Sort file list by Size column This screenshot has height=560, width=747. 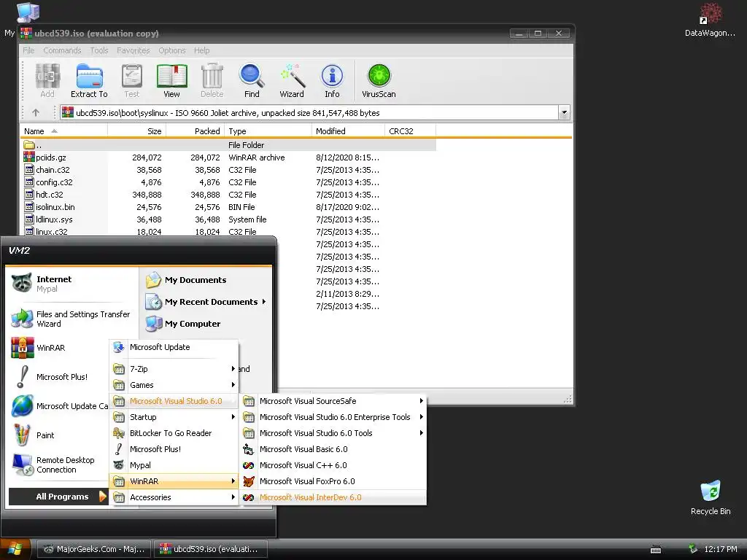136,131
